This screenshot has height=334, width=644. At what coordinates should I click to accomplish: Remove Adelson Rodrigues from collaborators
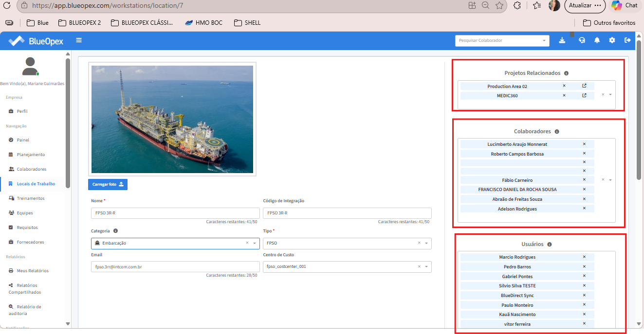click(584, 209)
